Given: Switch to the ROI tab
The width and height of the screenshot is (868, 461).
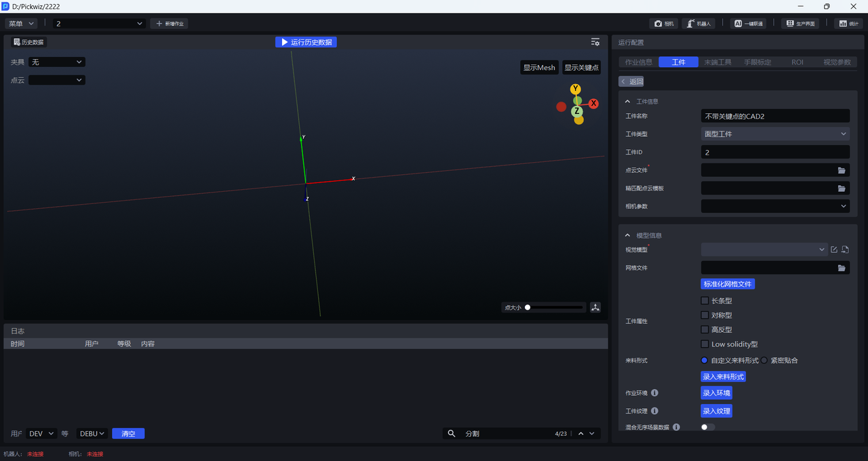Looking at the screenshot, I should (797, 62).
